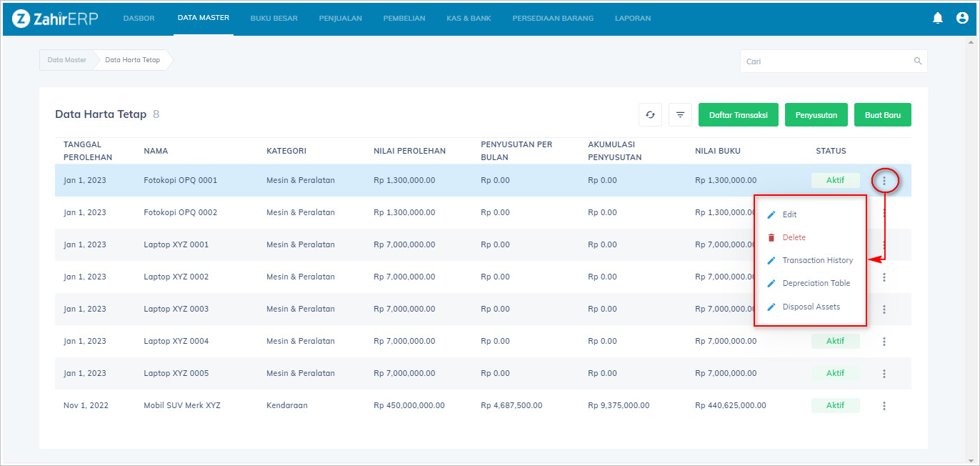Open the filter icon button
The image size is (980, 466).
pos(680,115)
